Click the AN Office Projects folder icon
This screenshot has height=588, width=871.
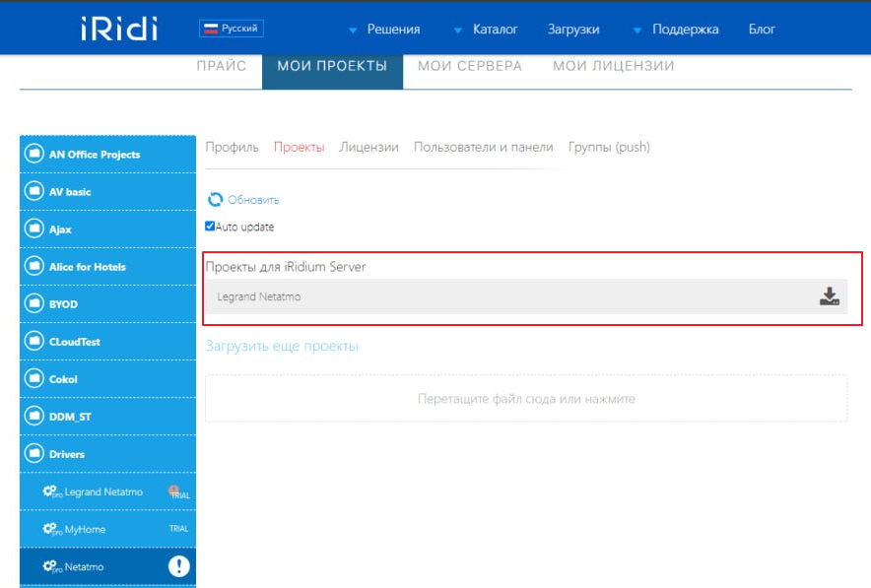tap(34, 155)
